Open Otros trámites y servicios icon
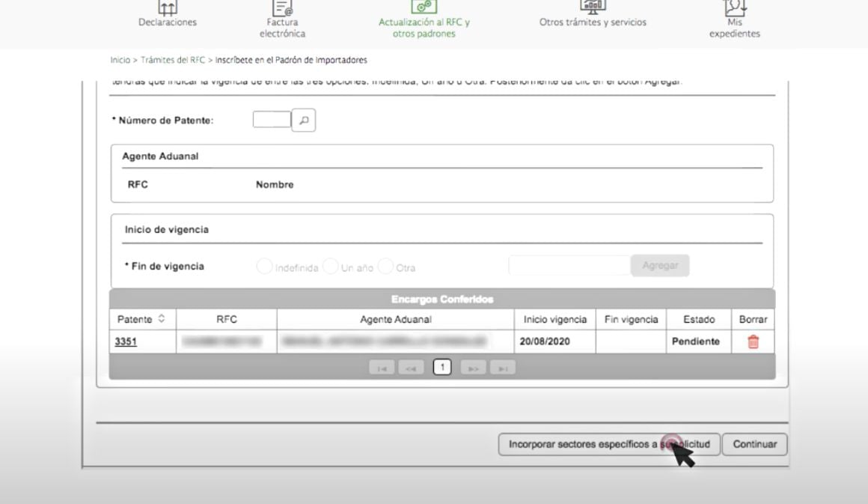868x504 pixels. (593, 7)
